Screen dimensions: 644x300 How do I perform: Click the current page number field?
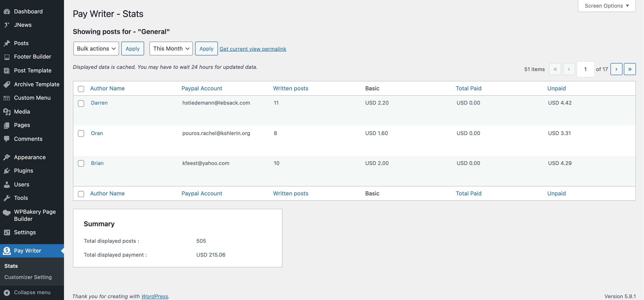click(x=585, y=69)
